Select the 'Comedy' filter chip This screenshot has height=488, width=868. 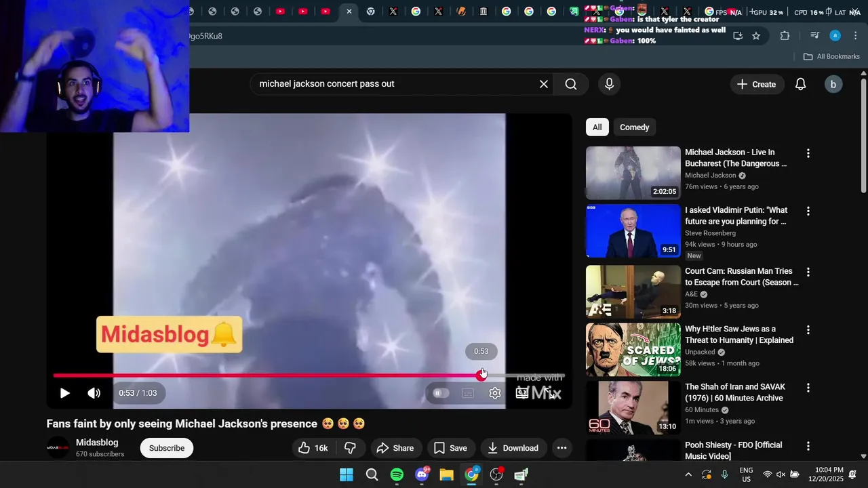[634, 127]
